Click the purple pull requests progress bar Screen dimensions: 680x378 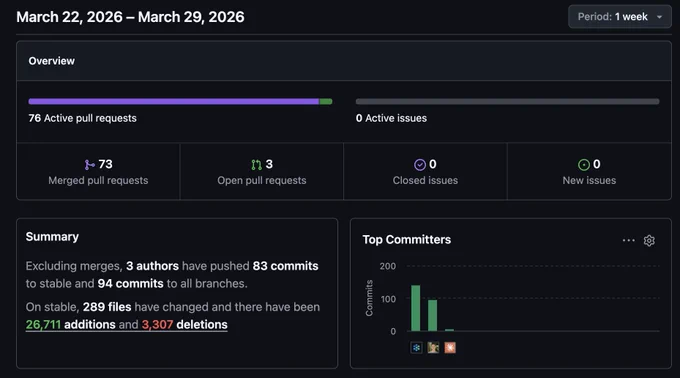174,101
